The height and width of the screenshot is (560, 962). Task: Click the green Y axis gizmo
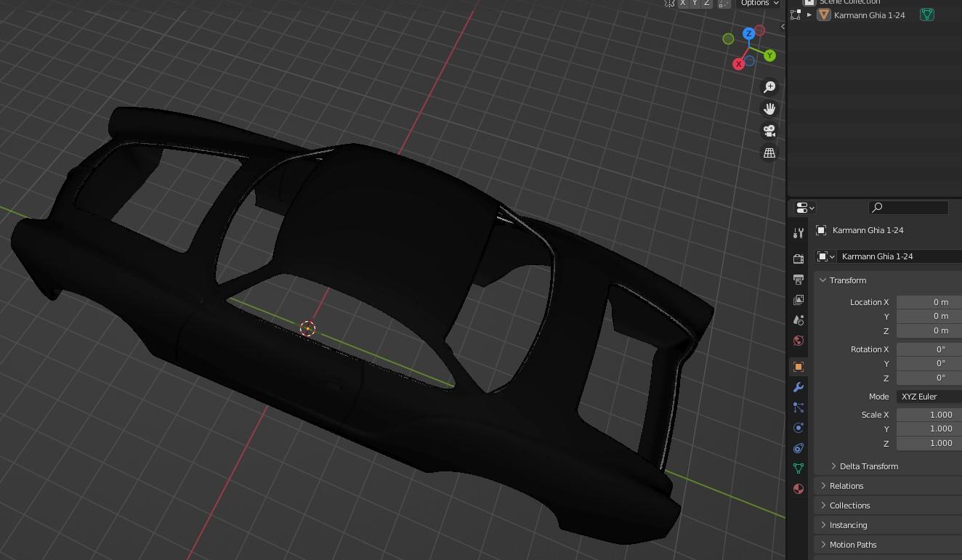pos(769,55)
